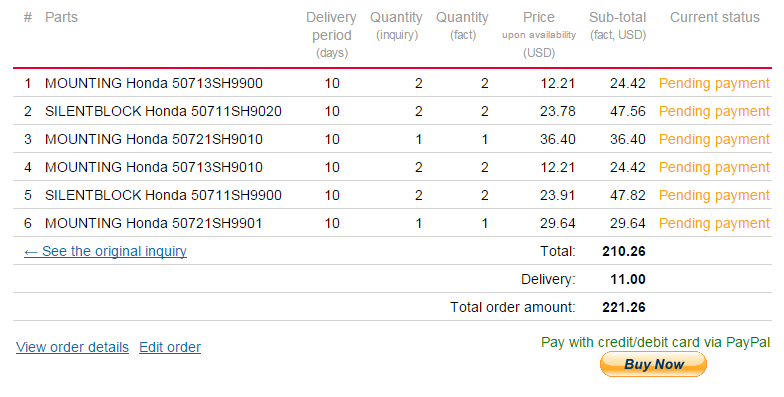Click the 36.40 price for item 3
This screenshot has height=397, width=784.
(558, 139)
